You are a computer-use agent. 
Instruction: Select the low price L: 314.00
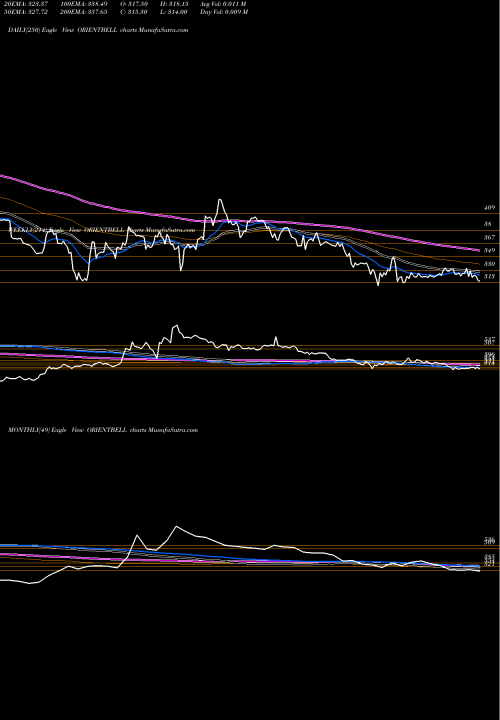tap(174, 12)
